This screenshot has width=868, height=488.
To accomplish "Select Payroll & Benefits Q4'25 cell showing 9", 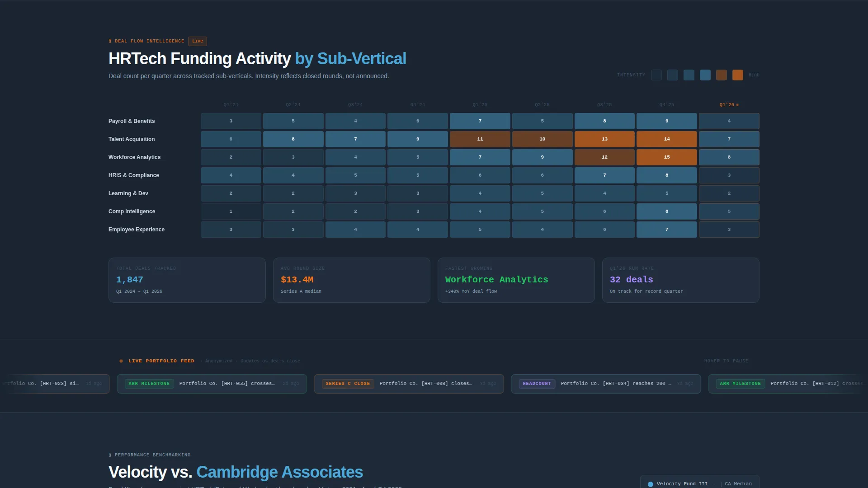I will [x=667, y=121].
